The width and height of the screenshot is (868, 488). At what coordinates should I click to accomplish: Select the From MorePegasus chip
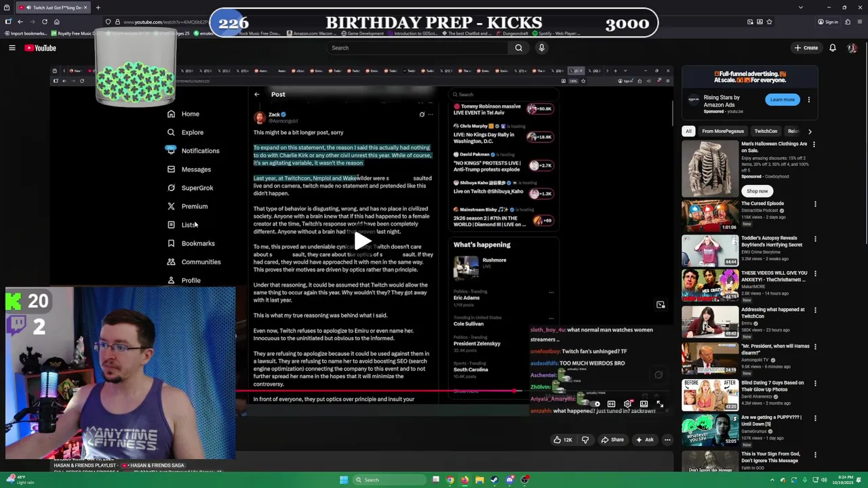pos(723,131)
